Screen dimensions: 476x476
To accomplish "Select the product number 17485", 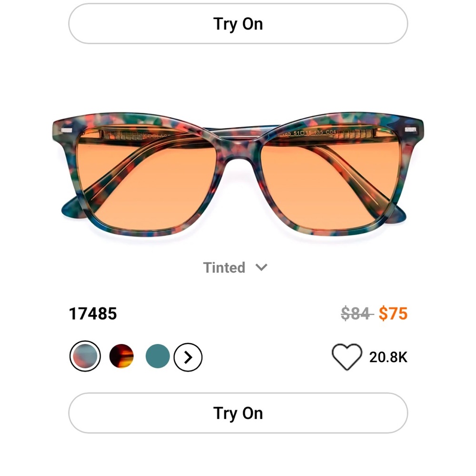I will 93,314.
